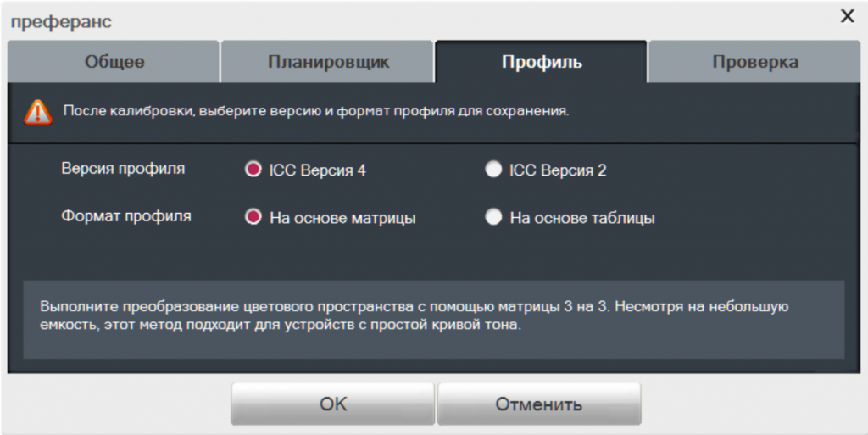Click the ICC Версия 2 label text
The width and height of the screenshot is (868, 435).
pos(558,170)
